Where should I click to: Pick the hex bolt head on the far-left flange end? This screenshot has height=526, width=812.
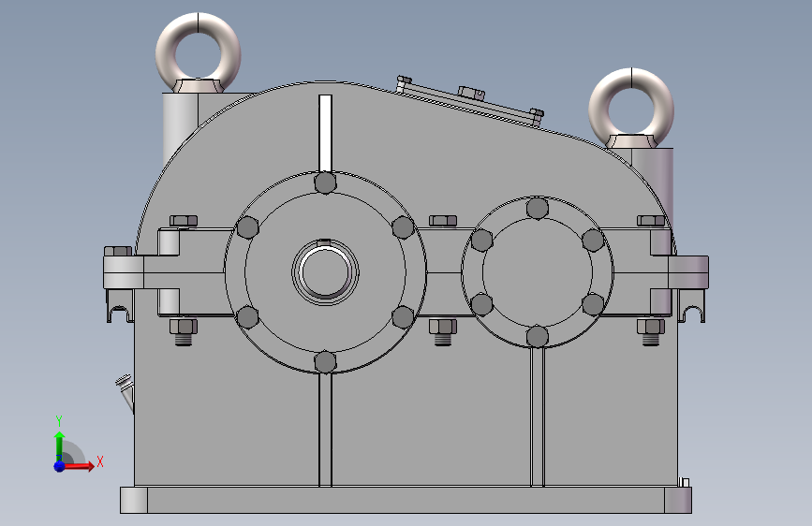(x=118, y=251)
